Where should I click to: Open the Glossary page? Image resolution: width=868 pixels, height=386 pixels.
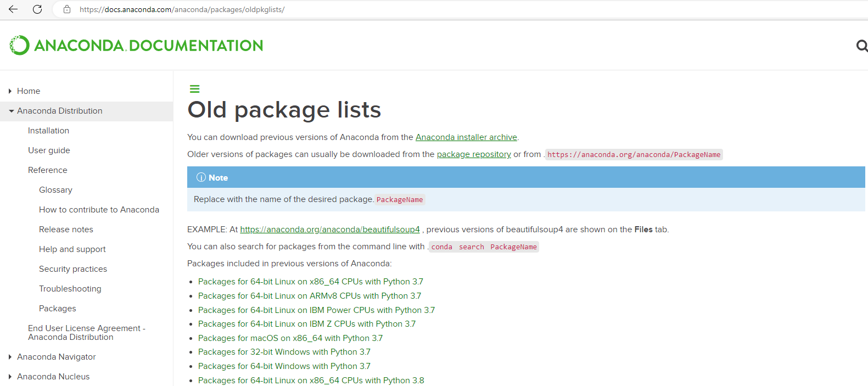point(55,190)
